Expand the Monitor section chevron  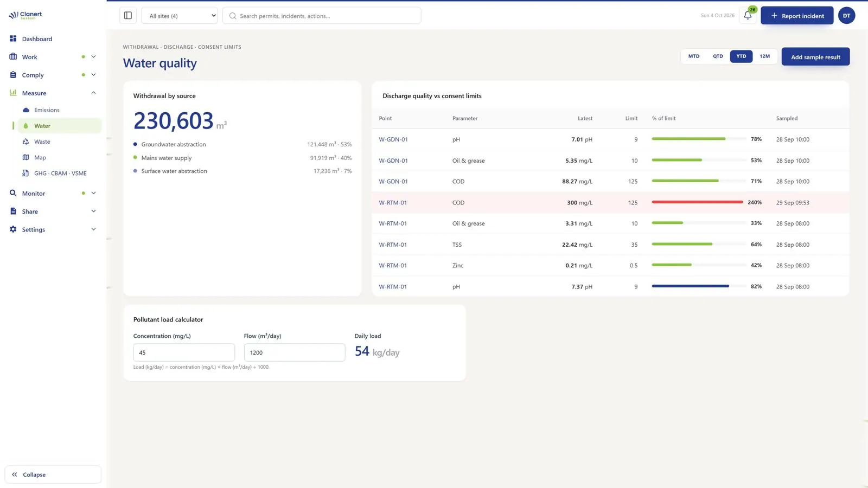[93, 193]
